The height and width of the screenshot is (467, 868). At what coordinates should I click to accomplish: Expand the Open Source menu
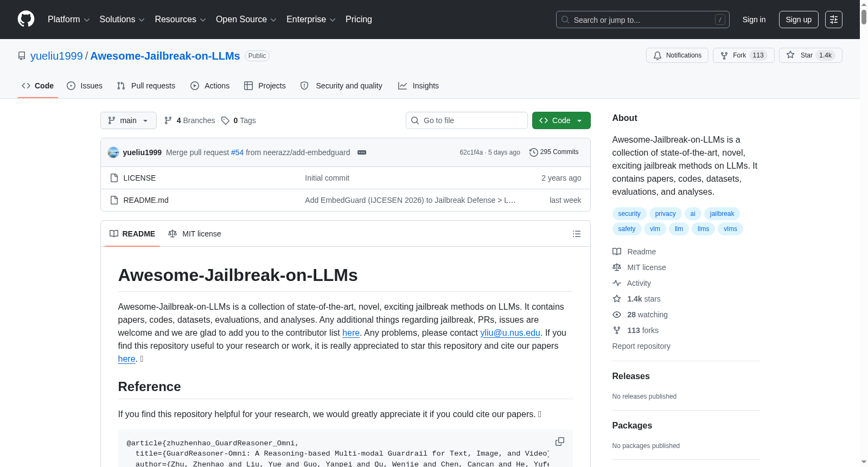click(x=246, y=20)
